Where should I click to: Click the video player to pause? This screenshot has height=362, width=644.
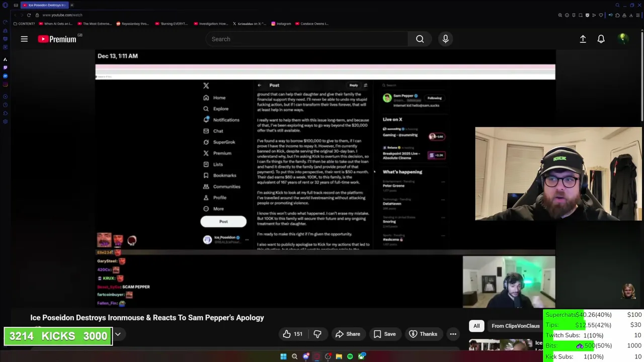pyautogui.click(x=325, y=178)
